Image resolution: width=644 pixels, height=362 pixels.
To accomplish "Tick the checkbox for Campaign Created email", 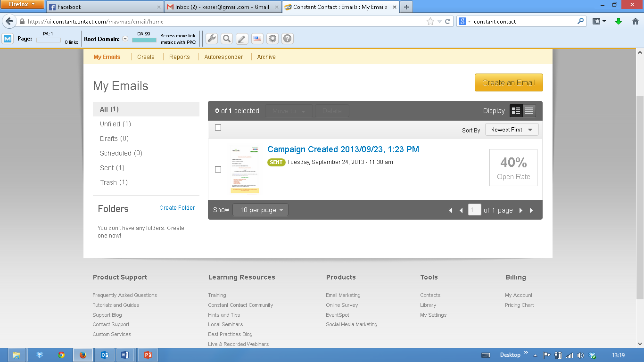I will click(218, 169).
